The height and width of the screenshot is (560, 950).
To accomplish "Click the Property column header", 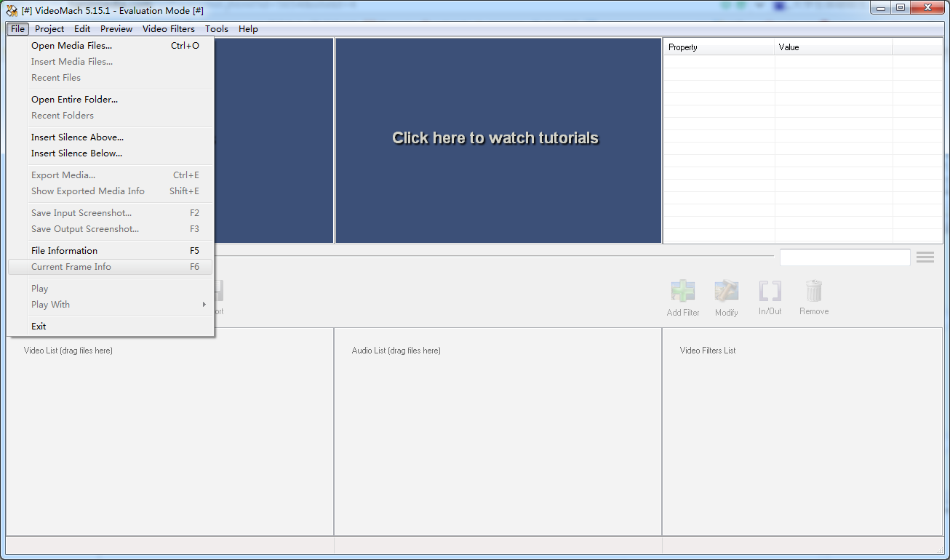I will [x=719, y=47].
